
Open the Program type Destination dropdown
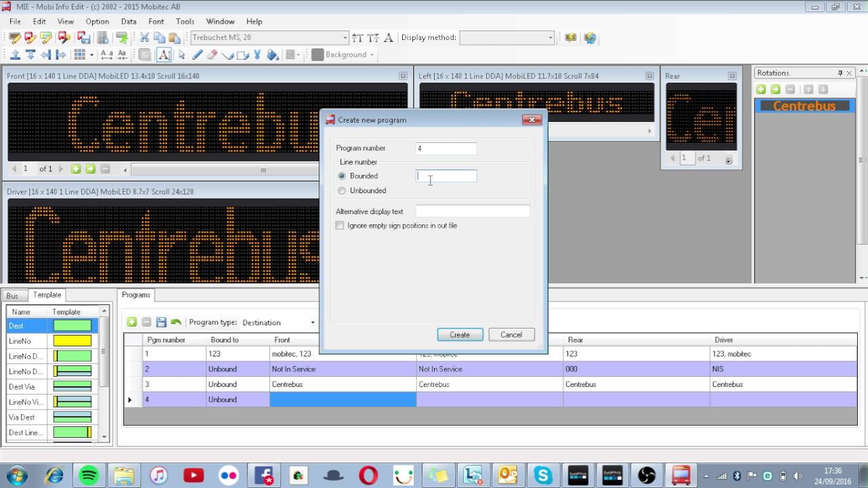point(313,323)
